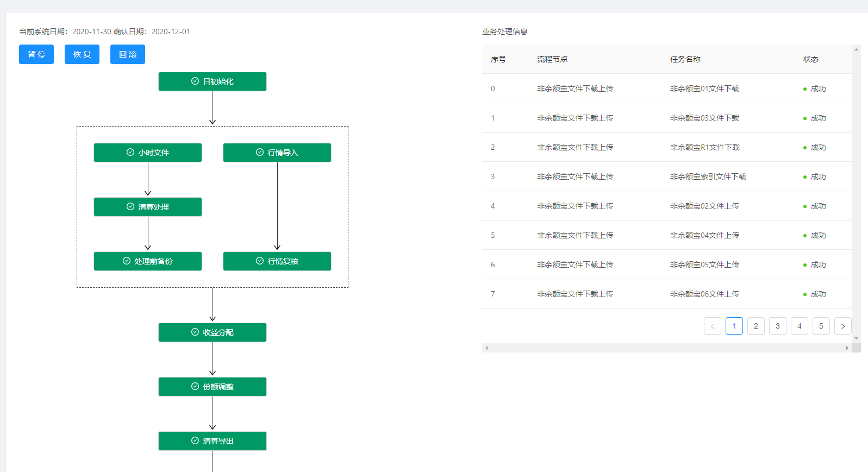Select the 收益分配 workflow node
The height and width of the screenshot is (472, 868).
(x=213, y=332)
